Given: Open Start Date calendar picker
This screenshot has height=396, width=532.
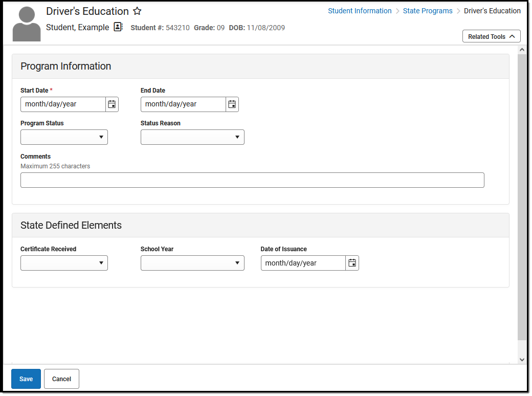Looking at the screenshot, I should click(112, 104).
